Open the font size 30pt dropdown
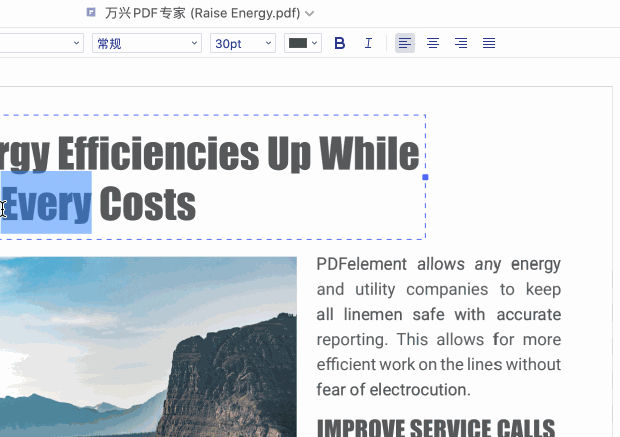 [242, 43]
